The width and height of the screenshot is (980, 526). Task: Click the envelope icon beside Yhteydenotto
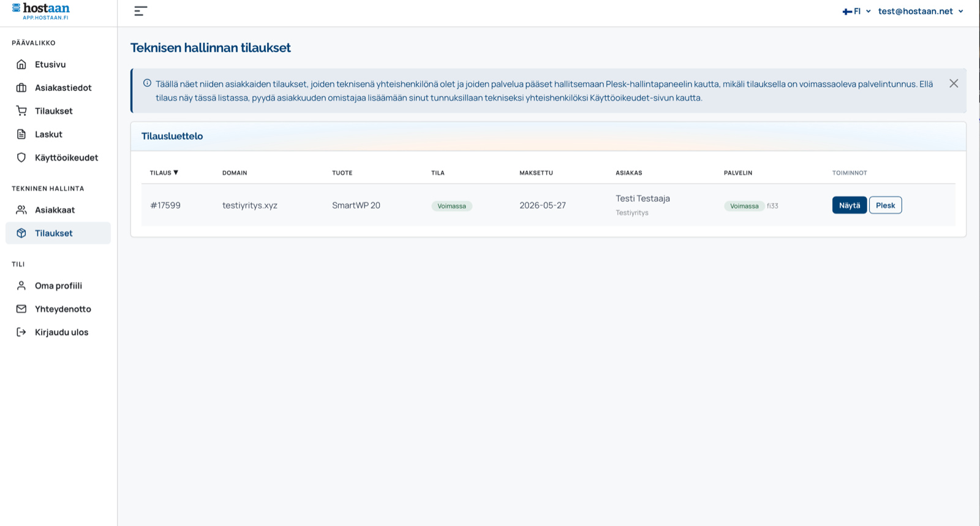click(x=21, y=309)
